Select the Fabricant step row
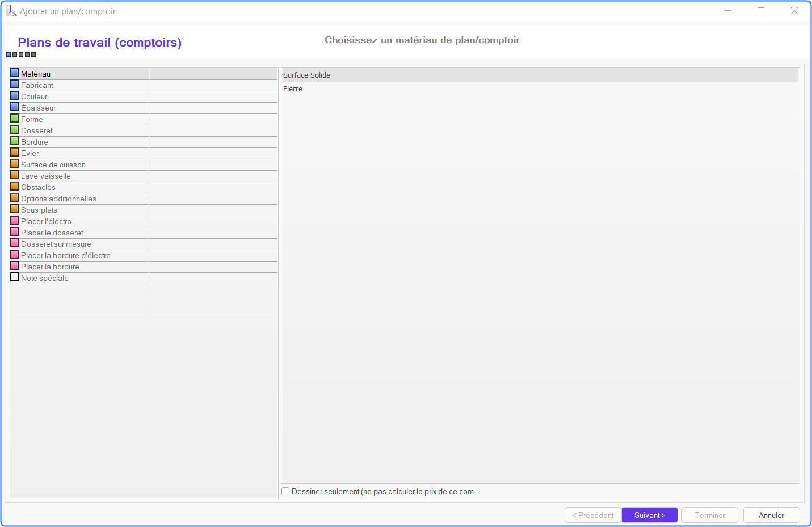Image resolution: width=812 pixels, height=527 pixels. coord(144,85)
